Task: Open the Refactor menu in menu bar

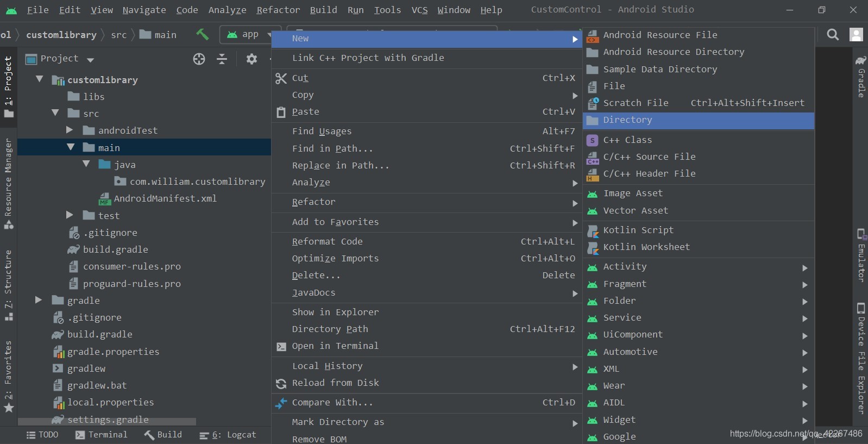Action: click(278, 10)
